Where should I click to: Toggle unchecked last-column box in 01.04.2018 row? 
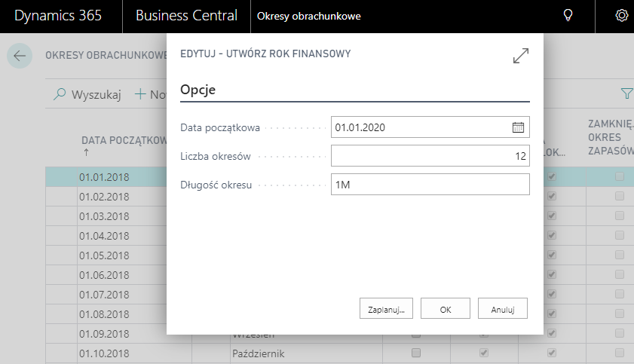(620, 235)
